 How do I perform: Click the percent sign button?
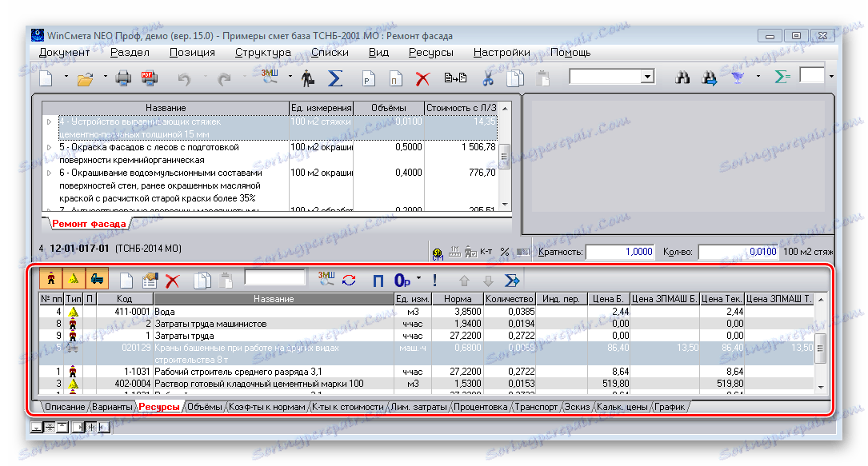pos(504,252)
